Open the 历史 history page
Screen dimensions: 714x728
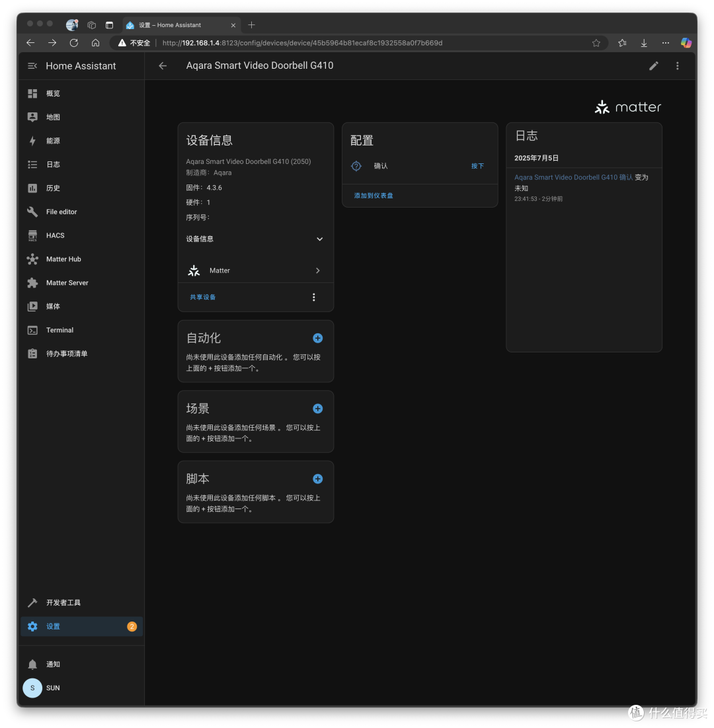click(82, 188)
